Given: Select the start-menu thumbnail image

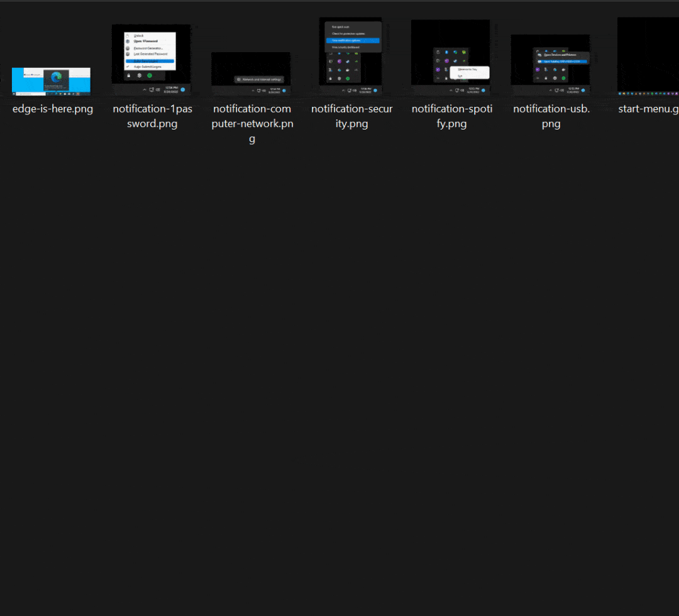Looking at the screenshot, I should pos(648,56).
